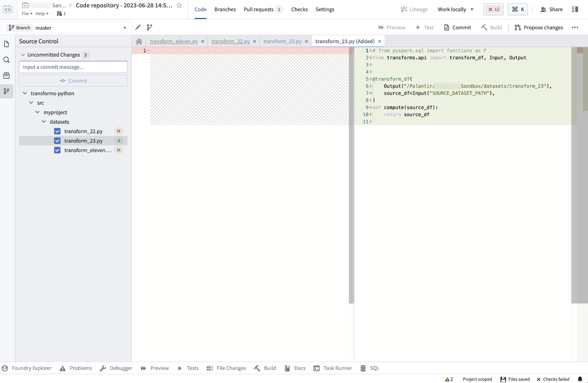Close the transform_23.py tab
The image size is (588, 383).
(306, 41)
